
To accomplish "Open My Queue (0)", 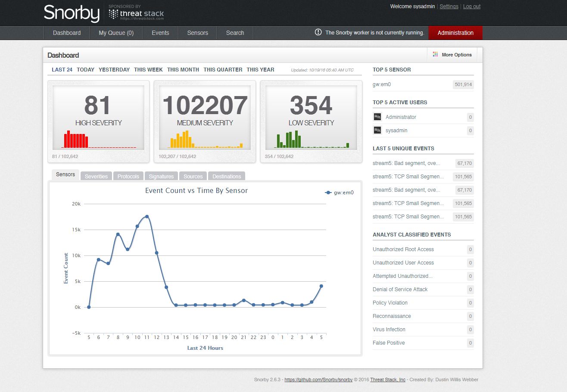I will (x=116, y=33).
